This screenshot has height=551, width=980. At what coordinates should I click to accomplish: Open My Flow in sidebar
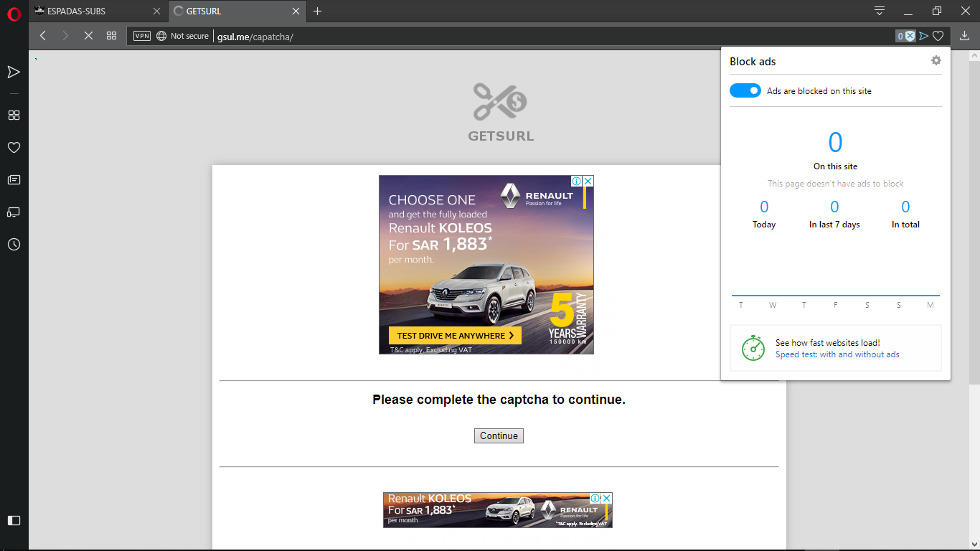[14, 72]
